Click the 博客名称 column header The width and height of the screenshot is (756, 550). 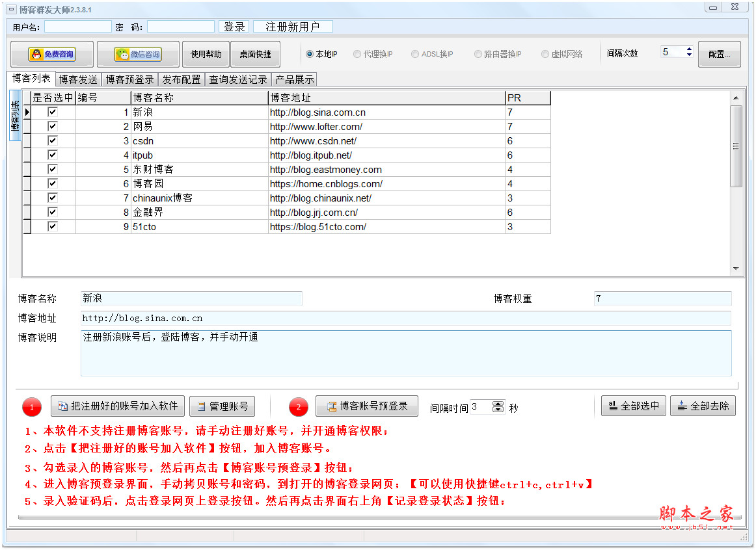pyautogui.click(x=199, y=98)
